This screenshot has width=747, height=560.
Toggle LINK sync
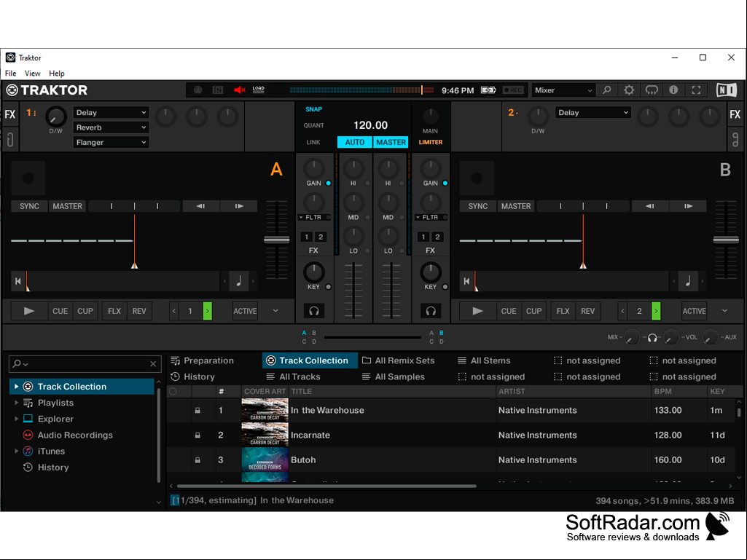[x=313, y=143]
